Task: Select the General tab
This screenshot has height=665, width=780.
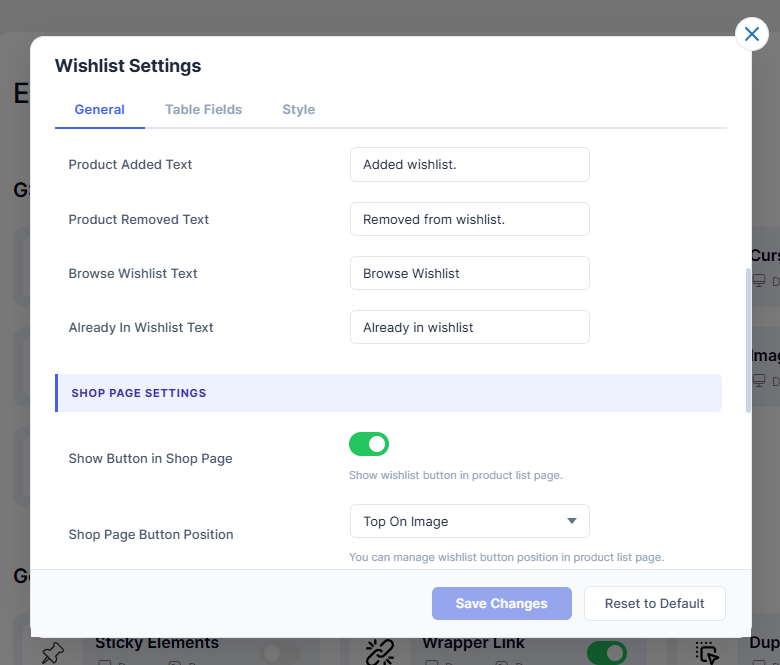Action: [99, 110]
